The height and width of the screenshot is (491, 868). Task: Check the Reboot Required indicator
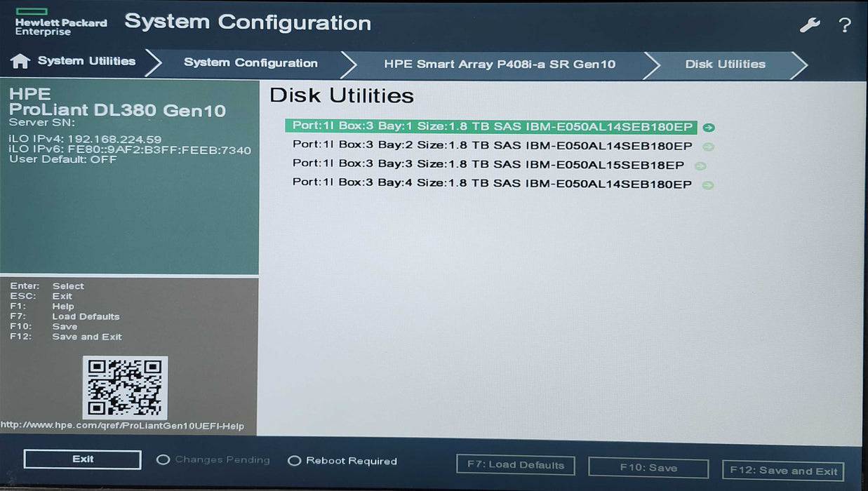(295, 460)
